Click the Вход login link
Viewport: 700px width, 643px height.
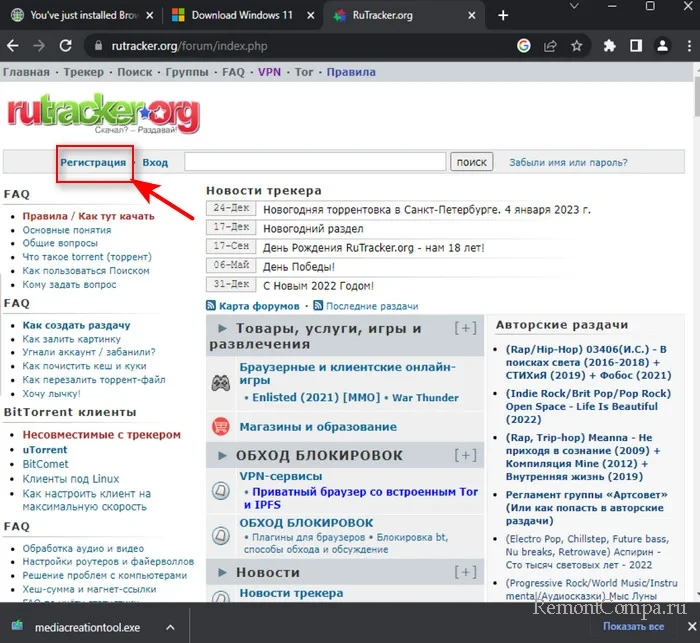(155, 162)
